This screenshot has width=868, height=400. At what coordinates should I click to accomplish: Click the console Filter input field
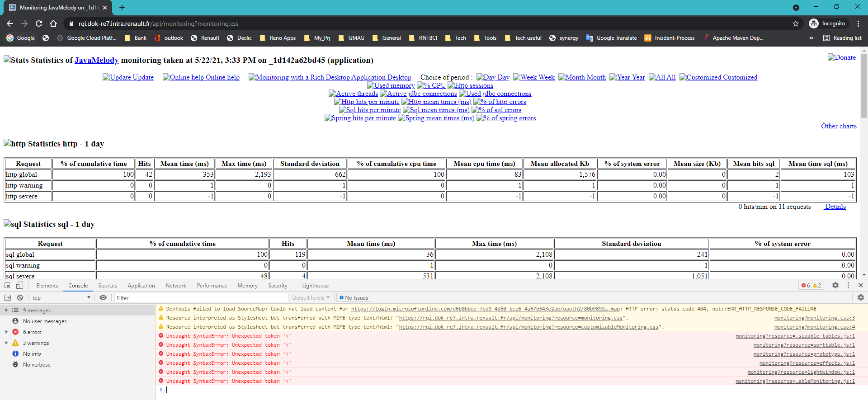[201, 298]
